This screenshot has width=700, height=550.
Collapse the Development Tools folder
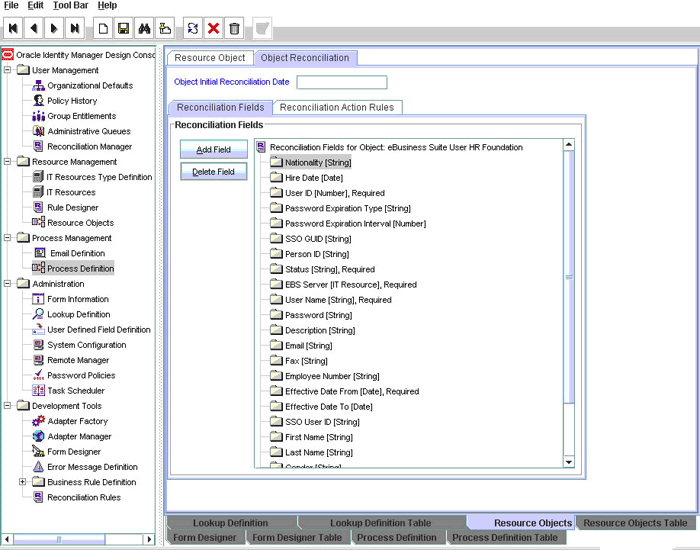point(8,406)
